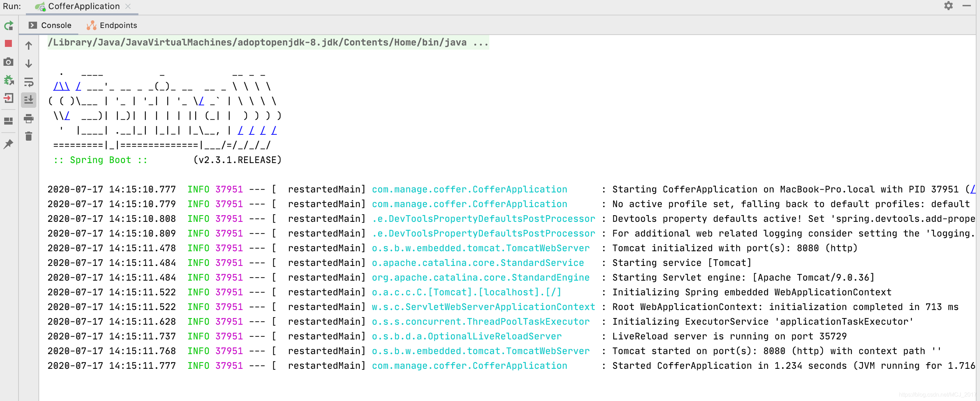980x401 pixels.
Task: Click the 'Devtools property defaults active!' message
Action: [794, 219]
